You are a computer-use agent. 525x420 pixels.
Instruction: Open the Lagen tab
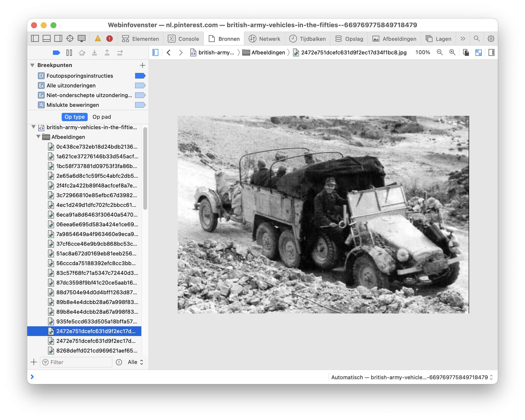point(438,39)
